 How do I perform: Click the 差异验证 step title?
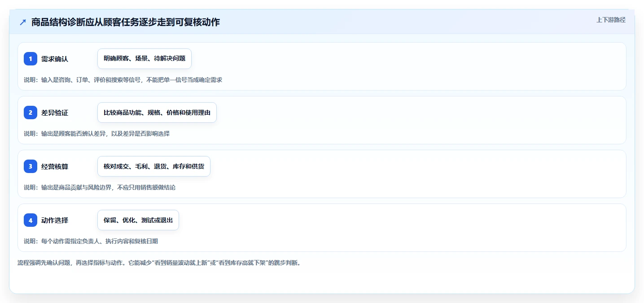point(55,113)
